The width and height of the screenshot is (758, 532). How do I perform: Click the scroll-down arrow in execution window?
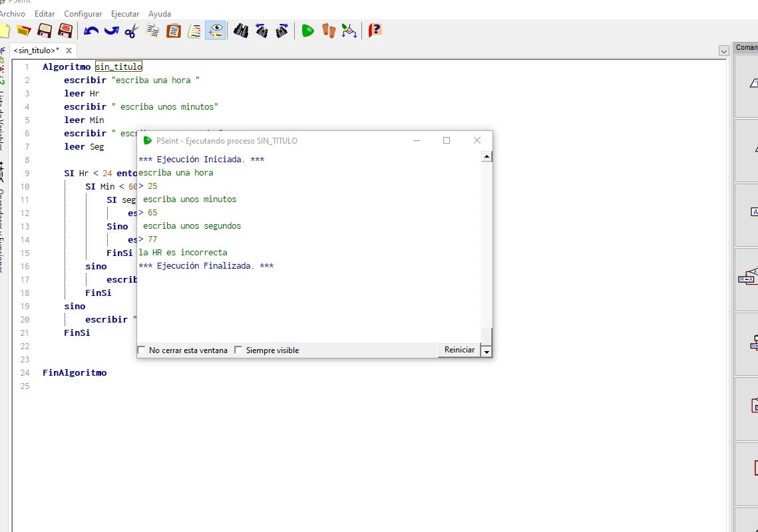coord(486,352)
